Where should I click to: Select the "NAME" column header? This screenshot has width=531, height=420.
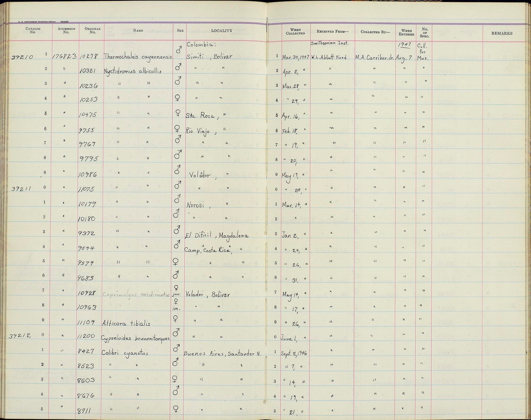pos(138,31)
